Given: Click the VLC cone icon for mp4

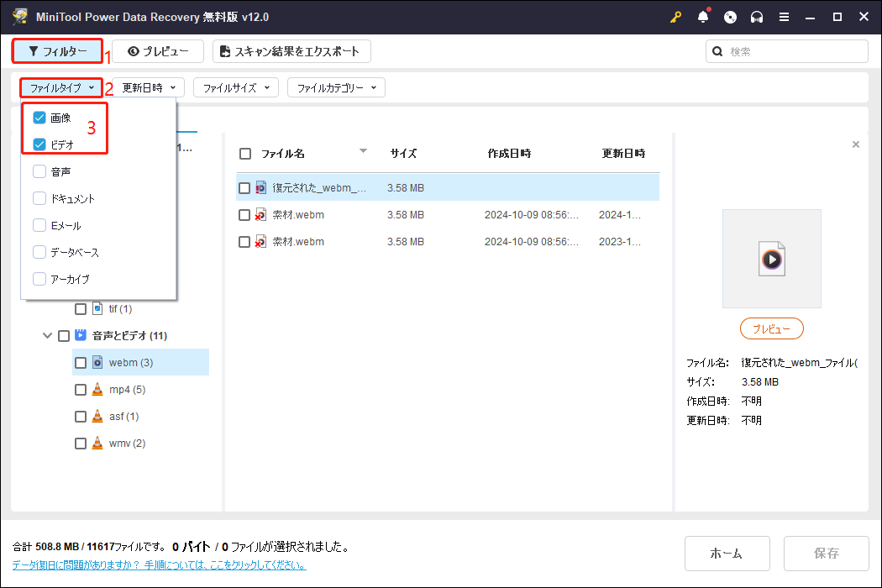Looking at the screenshot, I should tap(97, 390).
